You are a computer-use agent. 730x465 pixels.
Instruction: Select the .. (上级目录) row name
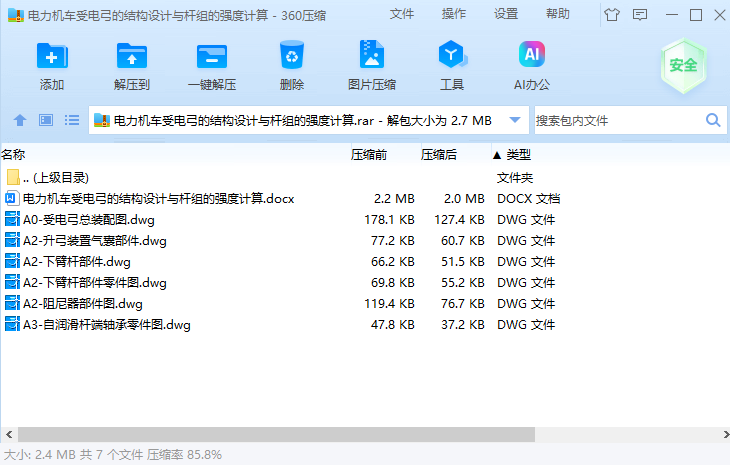pos(56,177)
